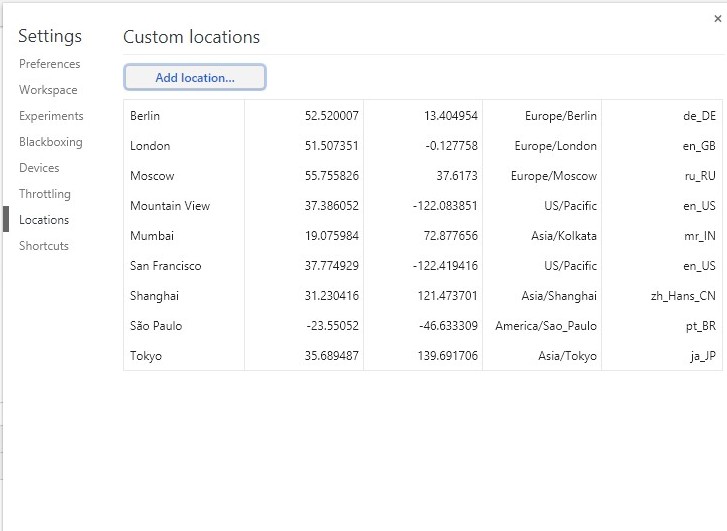Open the Shortcuts tab
The image size is (727, 531).
(44, 246)
